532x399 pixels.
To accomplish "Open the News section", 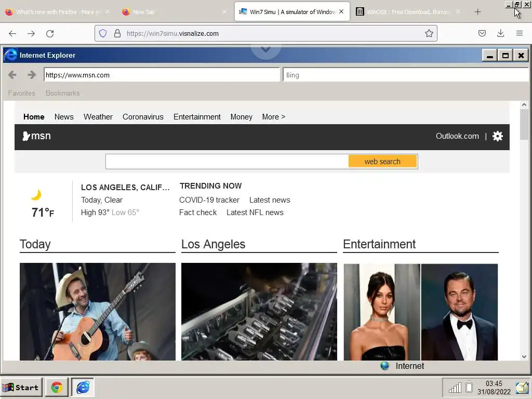I will pos(64,117).
